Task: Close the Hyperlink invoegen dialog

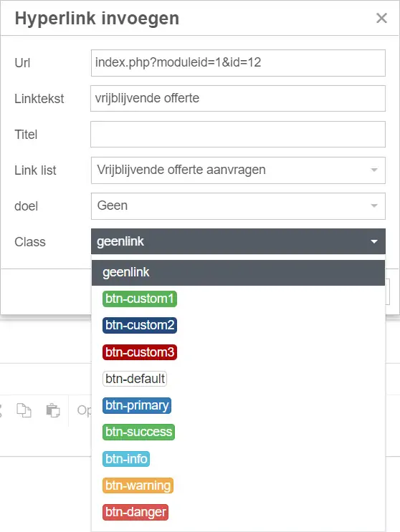Action: point(381,18)
